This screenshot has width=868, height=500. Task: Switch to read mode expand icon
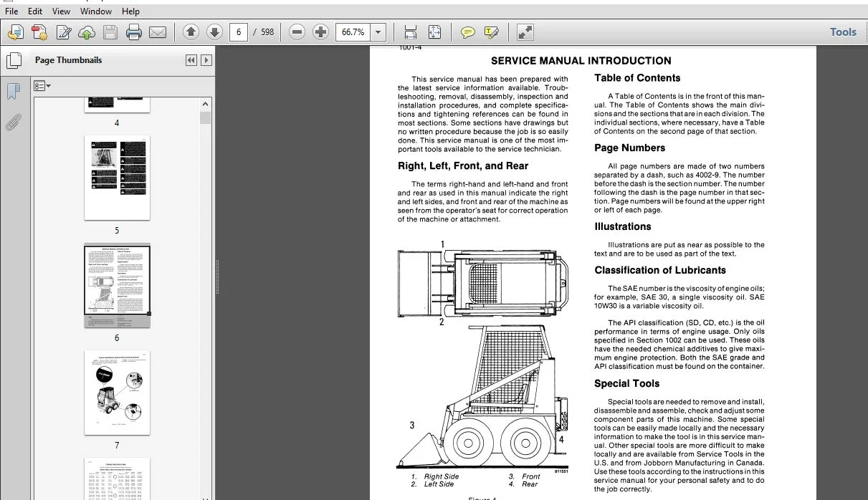point(525,32)
